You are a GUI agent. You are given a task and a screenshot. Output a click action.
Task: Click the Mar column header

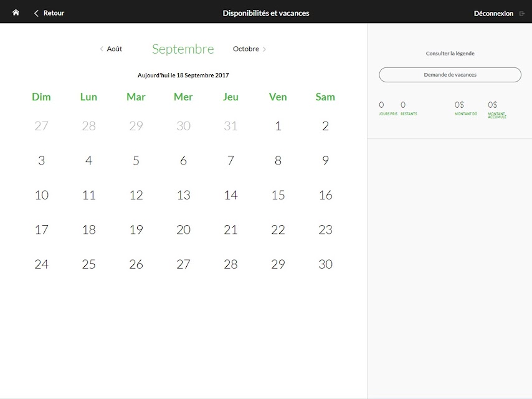[x=136, y=97]
